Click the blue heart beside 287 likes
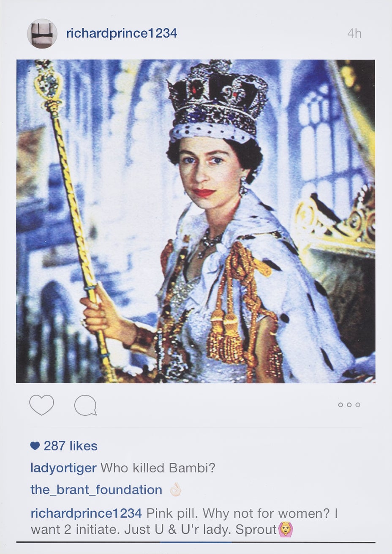Viewport: 392px width, 554px height. pyautogui.click(x=35, y=446)
